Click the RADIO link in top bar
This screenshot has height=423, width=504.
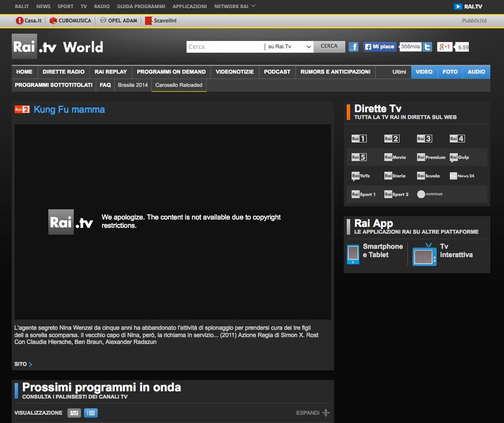coord(102,6)
